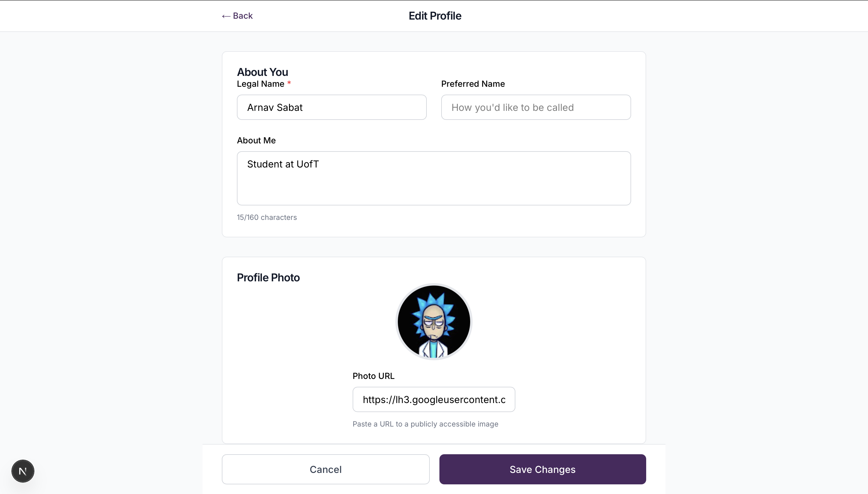The width and height of the screenshot is (868, 494).
Task: Click the Preferred Name input field
Action: click(x=536, y=107)
